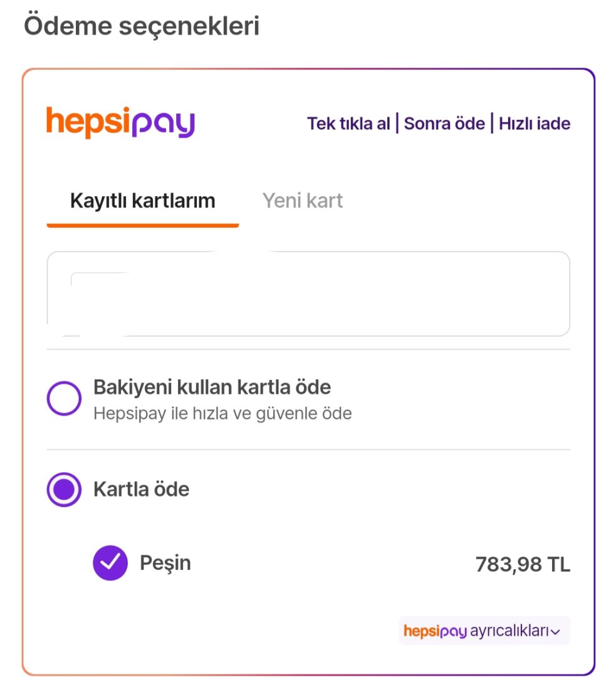This screenshot has height=677, width=616.
Task: Click the "Ödeme seçenekleri" heading
Action: tap(142, 27)
